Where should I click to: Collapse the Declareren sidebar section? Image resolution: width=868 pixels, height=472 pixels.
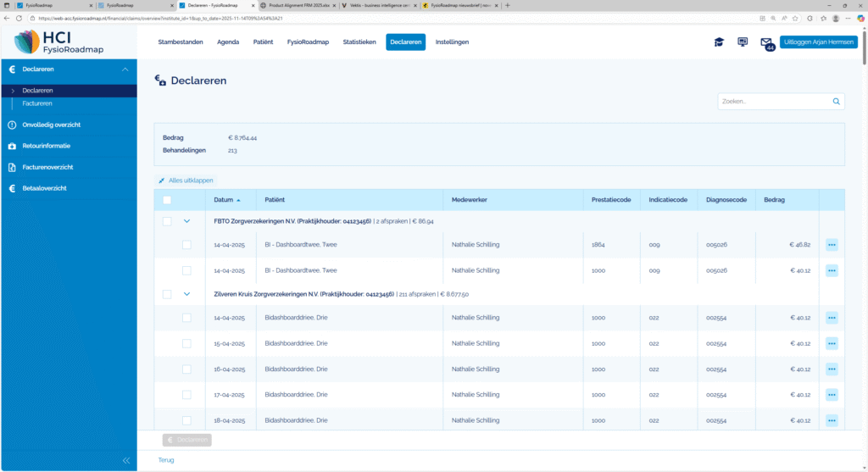125,69
